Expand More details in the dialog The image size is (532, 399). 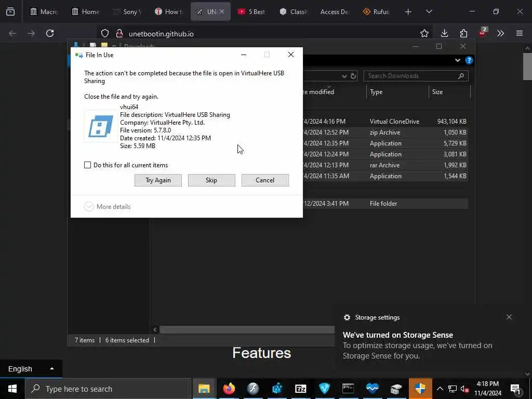click(x=108, y=207)
